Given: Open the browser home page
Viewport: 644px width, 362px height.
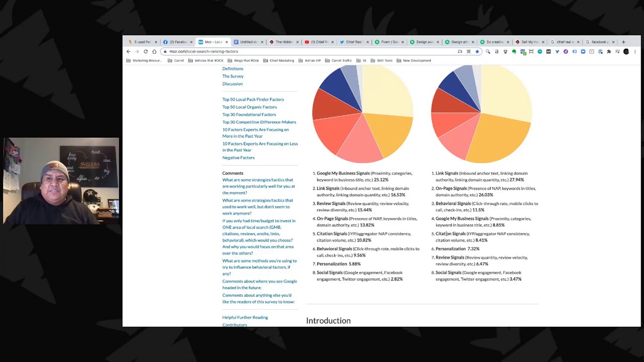Looking at the screenshot, I should (154, 51).
